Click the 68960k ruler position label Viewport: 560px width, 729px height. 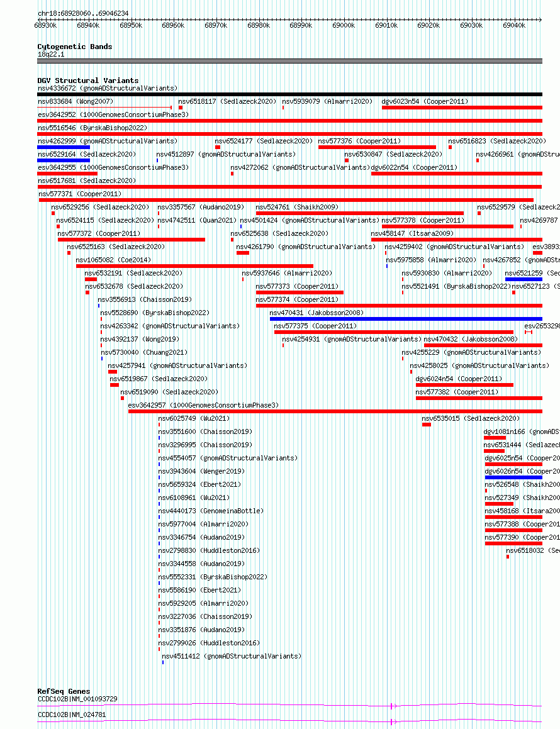(x=173, y=26)
